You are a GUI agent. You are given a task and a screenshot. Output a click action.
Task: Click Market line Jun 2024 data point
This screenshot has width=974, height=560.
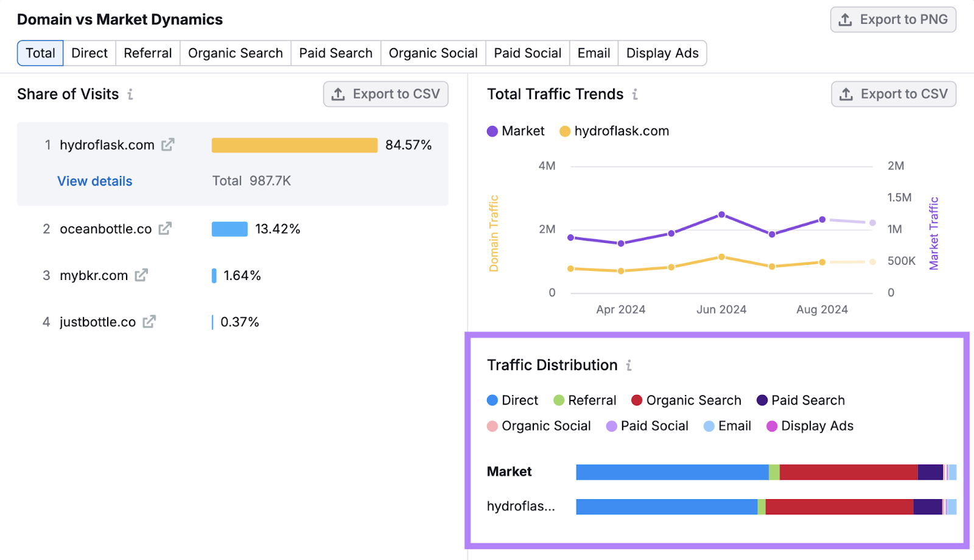point(721,214)
